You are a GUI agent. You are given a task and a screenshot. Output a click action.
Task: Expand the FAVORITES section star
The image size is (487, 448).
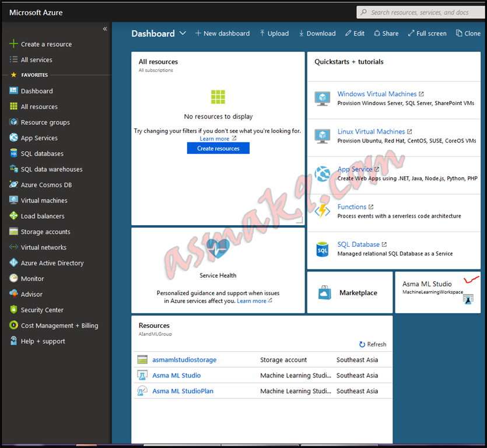12,74
